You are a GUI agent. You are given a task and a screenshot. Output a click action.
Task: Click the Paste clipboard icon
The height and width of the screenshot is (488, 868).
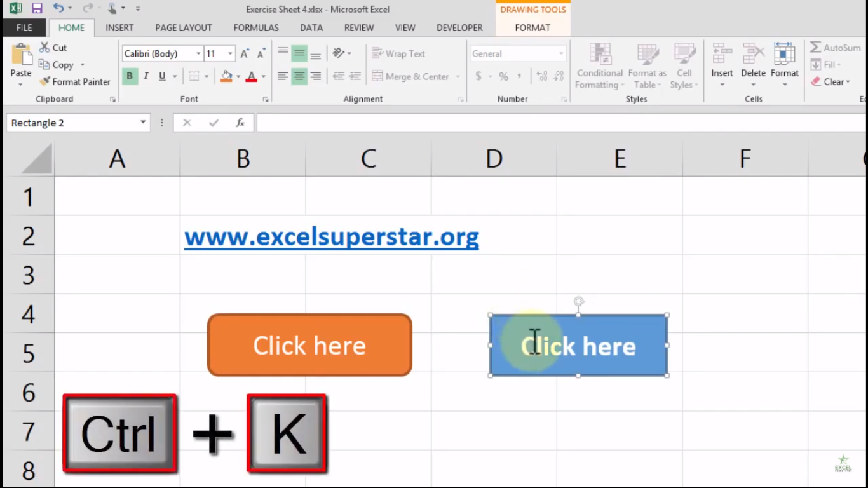click(x=21, y=55)
